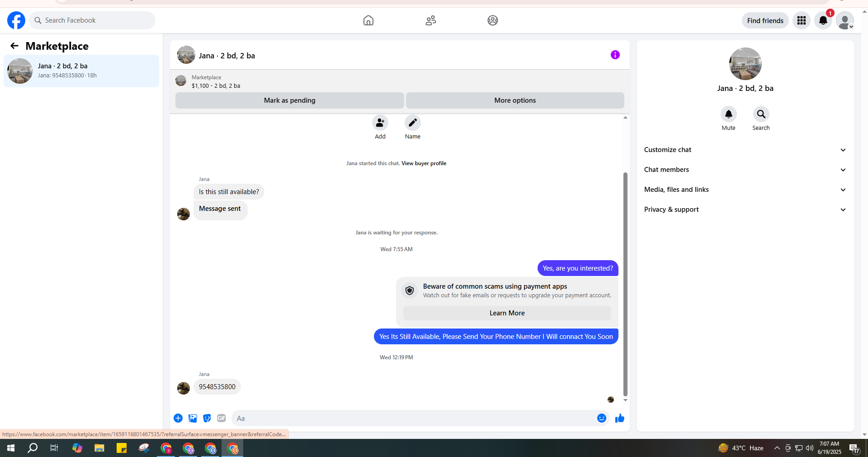Open the Groups icon in top navigation
The width and height of the screenshot is (868, 457).
click(x=493, y=20)
